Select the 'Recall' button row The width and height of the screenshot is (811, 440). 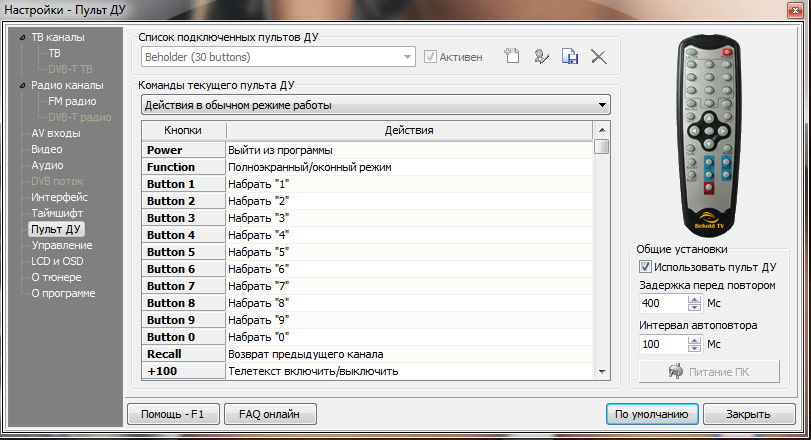coord(184,354)
